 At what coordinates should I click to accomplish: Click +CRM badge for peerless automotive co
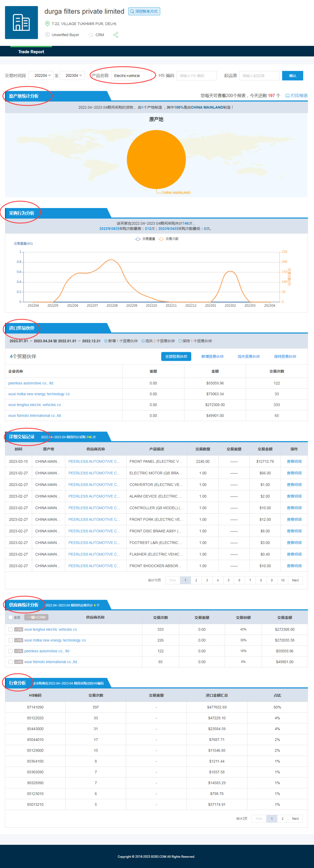(x=19, y=651)
